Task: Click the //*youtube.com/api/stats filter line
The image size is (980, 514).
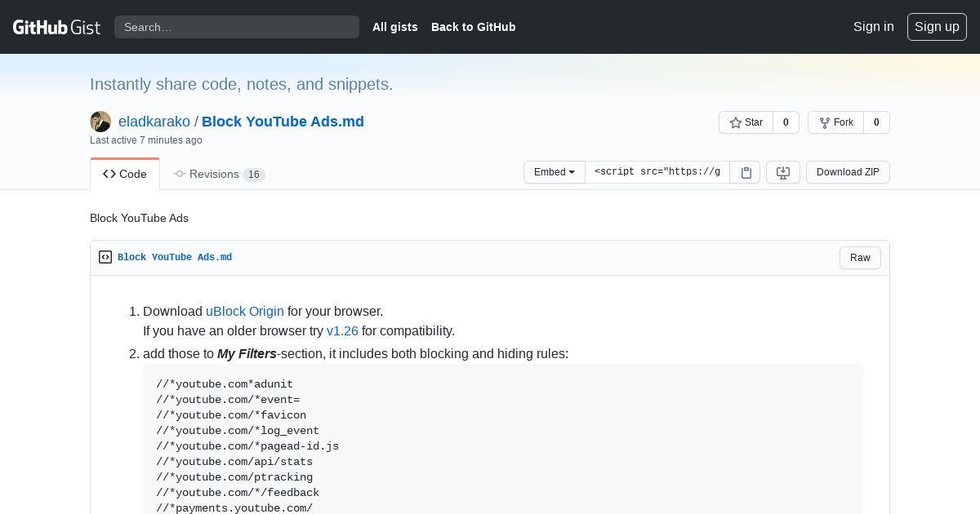Action: tap(234, 462)
